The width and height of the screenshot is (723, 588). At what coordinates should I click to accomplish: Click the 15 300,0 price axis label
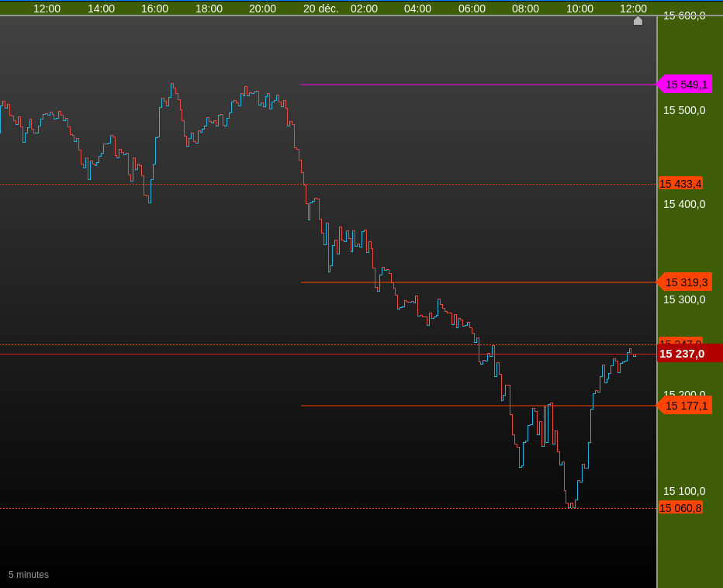[684, 299]
